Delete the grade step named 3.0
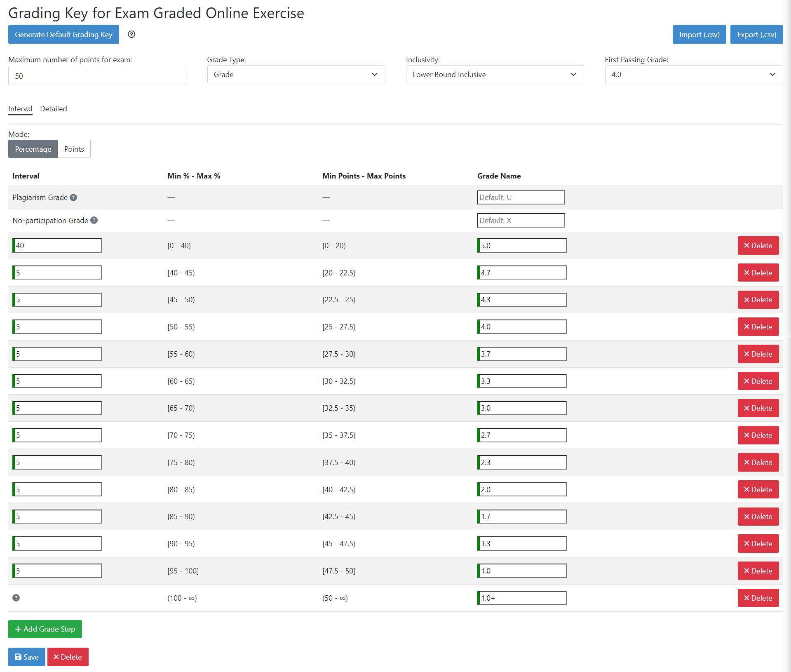The image size is (791, 672). tap(758, 408)
